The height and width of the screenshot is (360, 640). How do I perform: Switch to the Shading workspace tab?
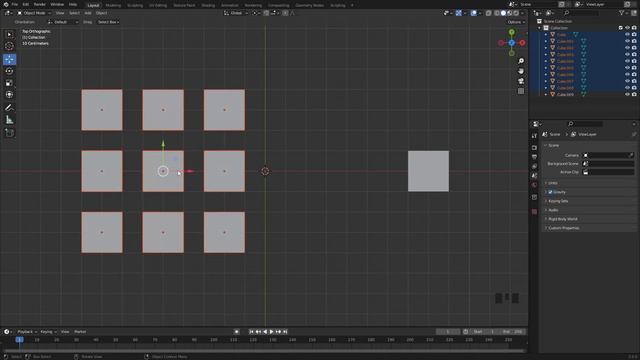[x=208, y=5]
